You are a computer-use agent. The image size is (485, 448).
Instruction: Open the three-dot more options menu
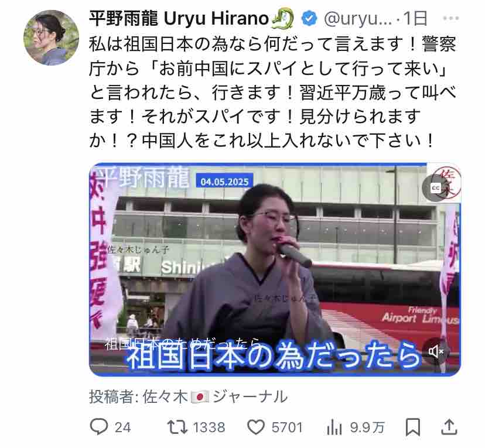click(450, 18)
